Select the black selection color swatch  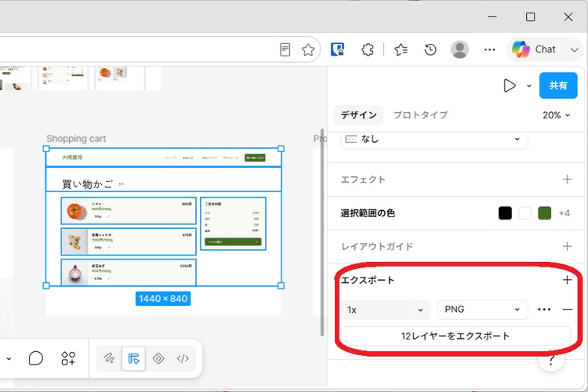tap(505, 213)
